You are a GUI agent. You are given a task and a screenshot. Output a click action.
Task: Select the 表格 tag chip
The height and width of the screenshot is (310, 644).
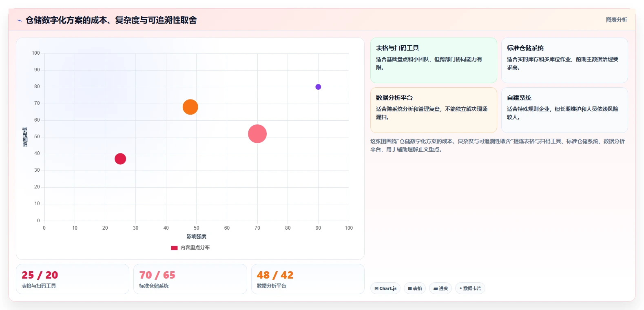click(x=415, y=288)
